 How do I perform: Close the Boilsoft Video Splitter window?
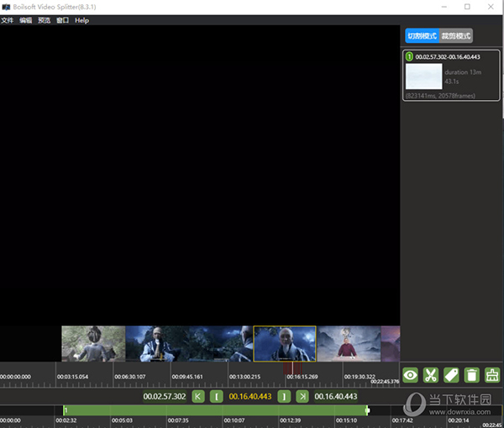point(491,7)
